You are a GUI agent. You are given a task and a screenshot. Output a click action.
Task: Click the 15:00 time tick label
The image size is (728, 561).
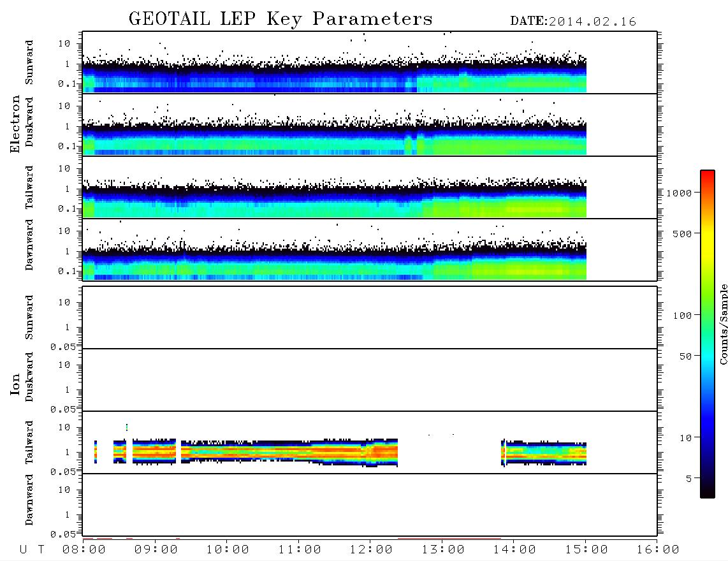pyautogui.click(x=586, y=550)
